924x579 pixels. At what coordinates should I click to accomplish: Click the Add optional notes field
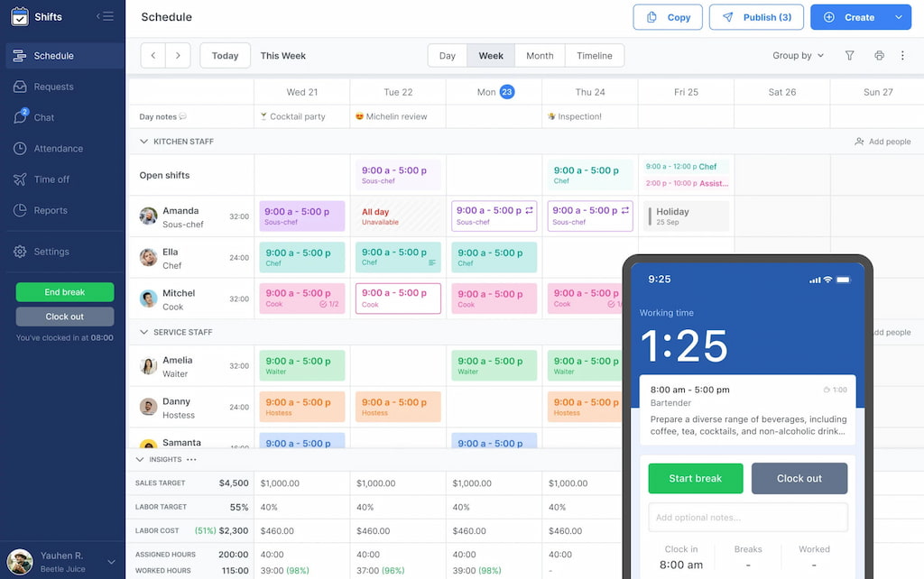pyautogui.click(x=747, y=517)
